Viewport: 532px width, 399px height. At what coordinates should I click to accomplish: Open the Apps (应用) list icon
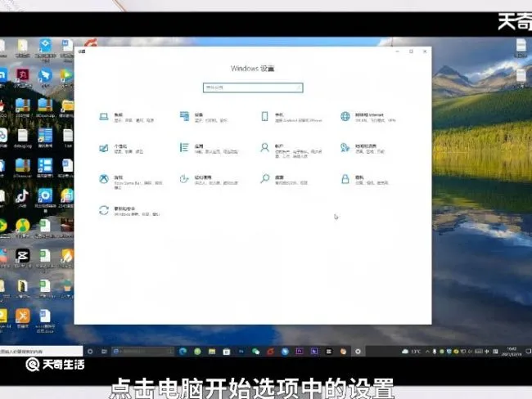tap(184, 148)
